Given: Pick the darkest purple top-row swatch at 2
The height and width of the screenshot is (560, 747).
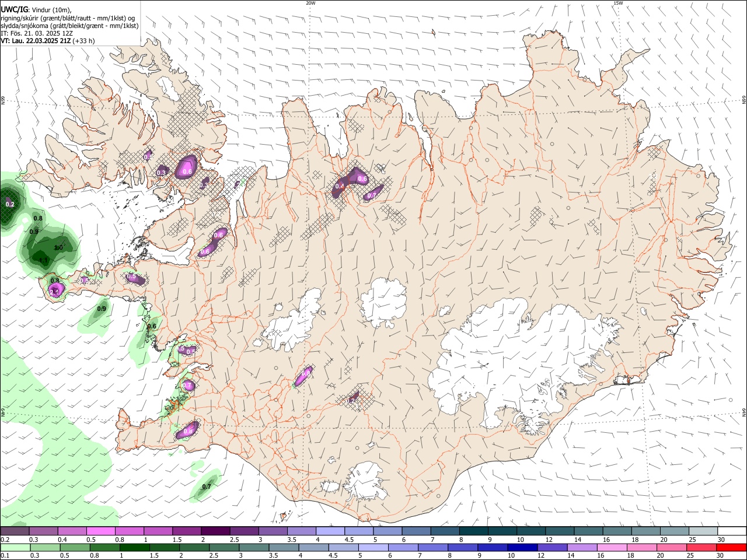Looking at the screenshot, I should pos(215,531).
